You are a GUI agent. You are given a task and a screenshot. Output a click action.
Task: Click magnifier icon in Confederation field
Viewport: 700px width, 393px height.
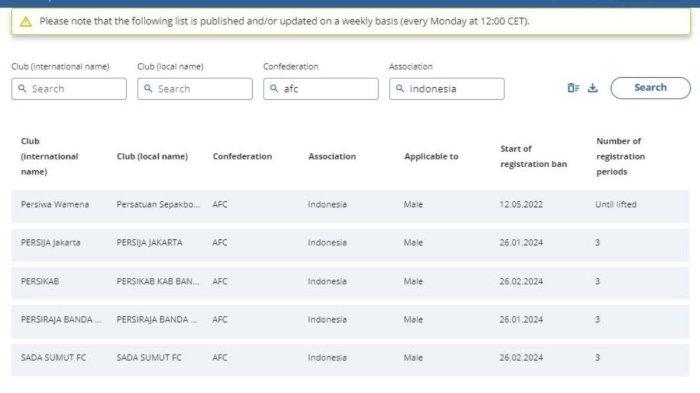tap(274, 88)
